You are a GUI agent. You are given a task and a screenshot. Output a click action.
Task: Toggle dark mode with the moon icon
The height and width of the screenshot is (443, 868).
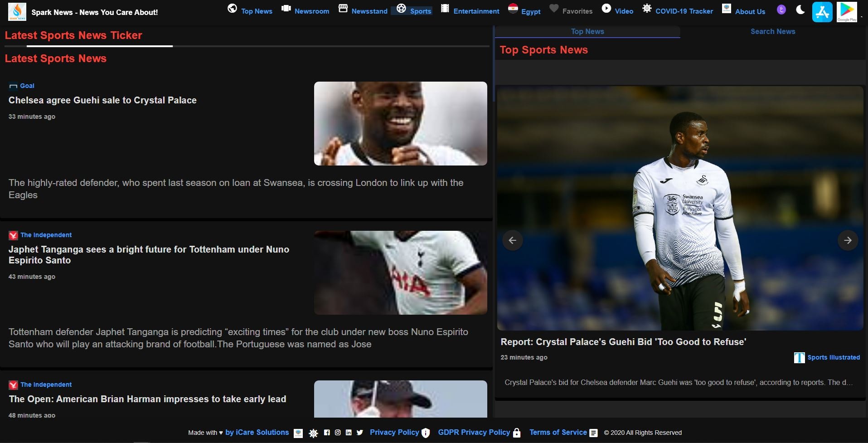point(800,9)
